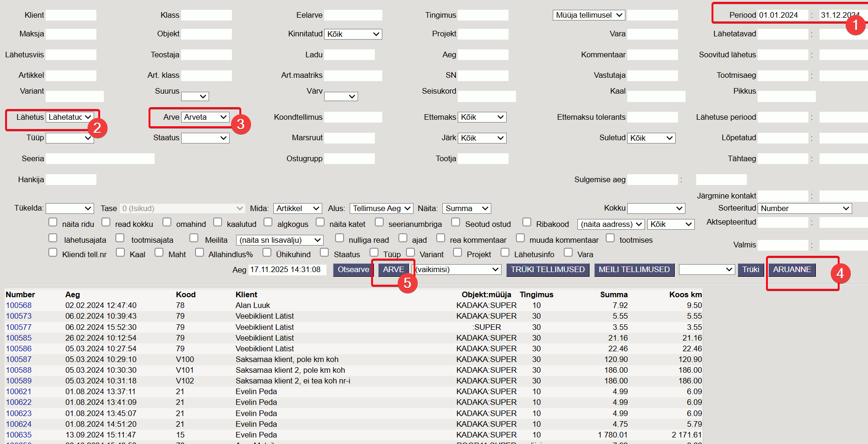The width and height of the screenshot is (868, 444).
Task: Open order link 100635
Action: (x=19, y=435)
